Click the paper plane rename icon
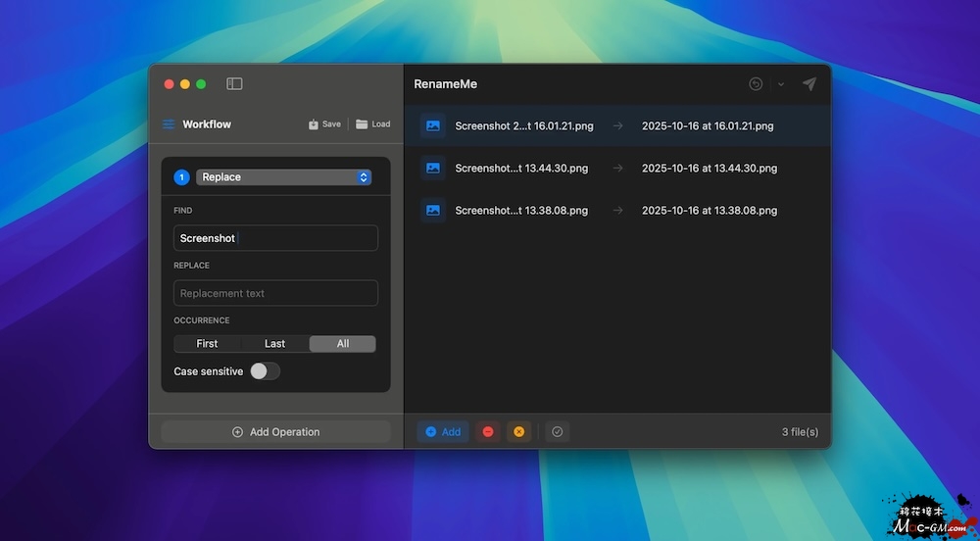This screenshot has height=541, width=980. coord(808,84)
